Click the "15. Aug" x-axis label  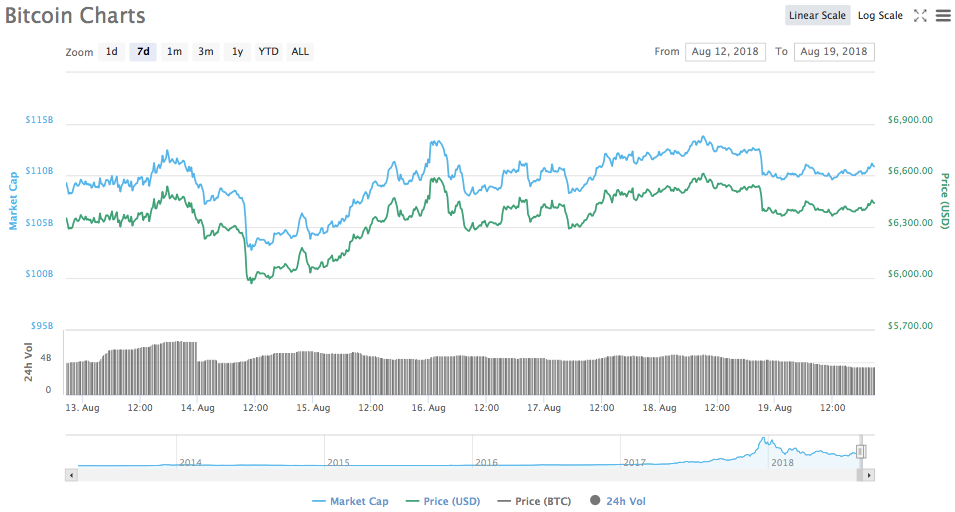(313, 408)
